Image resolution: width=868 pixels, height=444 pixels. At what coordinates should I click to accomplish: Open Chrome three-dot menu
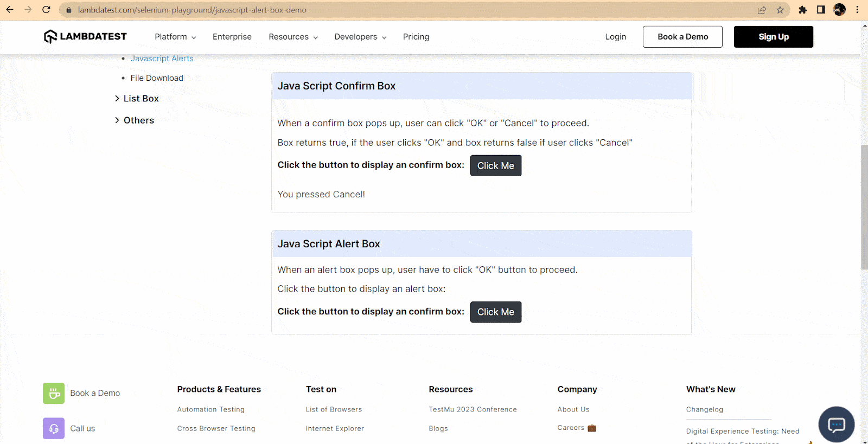pyautogui.click(x=857, y=10)
